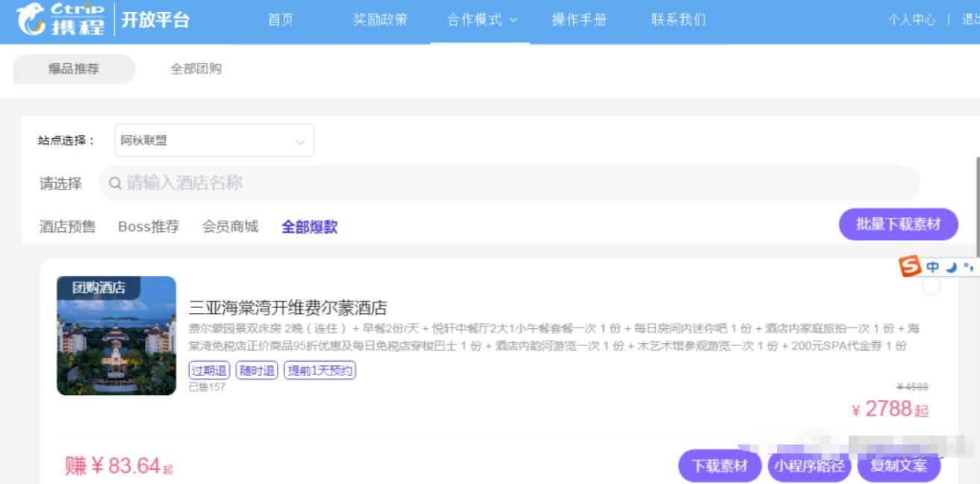
Task: Click the Sogou input method S icon
Action: tap(910, 267)
